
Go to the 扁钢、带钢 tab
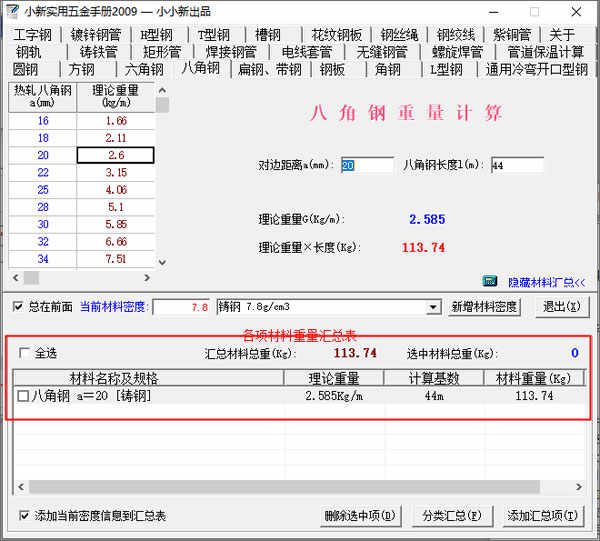(269, 70)
